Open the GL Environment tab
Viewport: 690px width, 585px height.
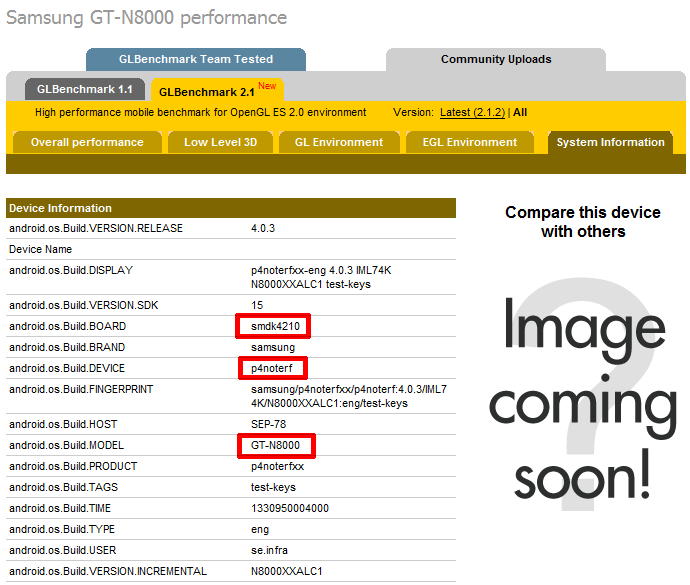click(339, 142)
